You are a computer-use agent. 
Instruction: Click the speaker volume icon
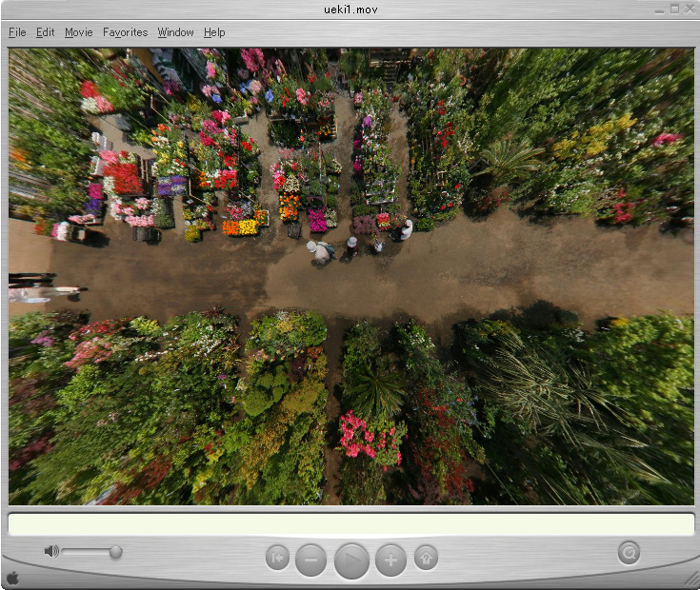[51, 552]
